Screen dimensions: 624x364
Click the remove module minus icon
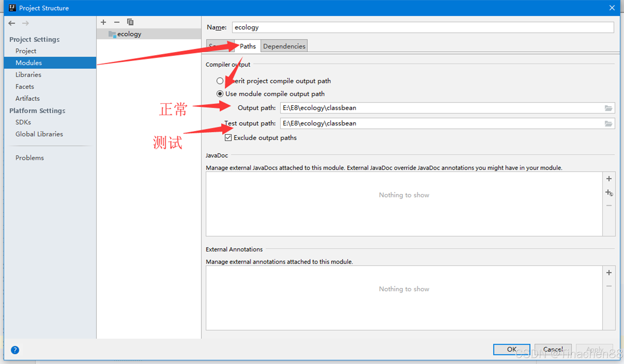[x=117, y=22]
